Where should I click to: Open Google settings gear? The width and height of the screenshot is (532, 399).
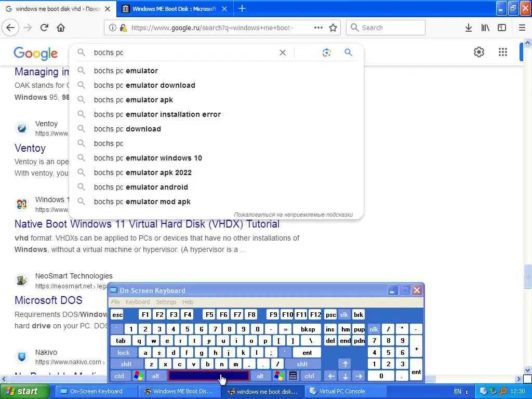tap(478, 52)
